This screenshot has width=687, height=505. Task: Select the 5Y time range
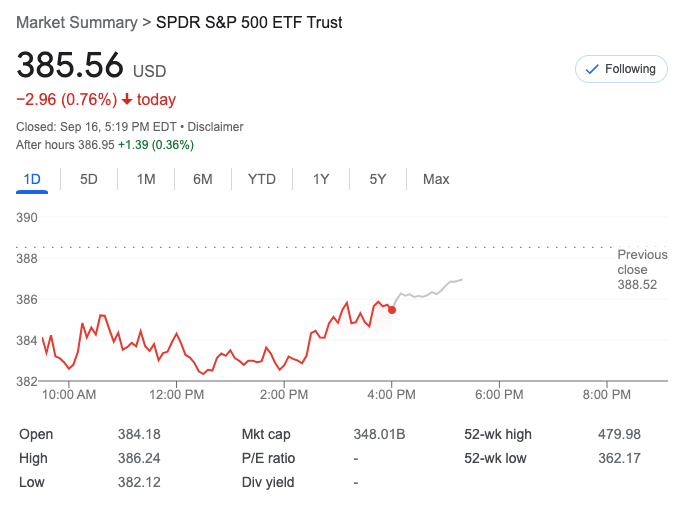pos(378,179)
